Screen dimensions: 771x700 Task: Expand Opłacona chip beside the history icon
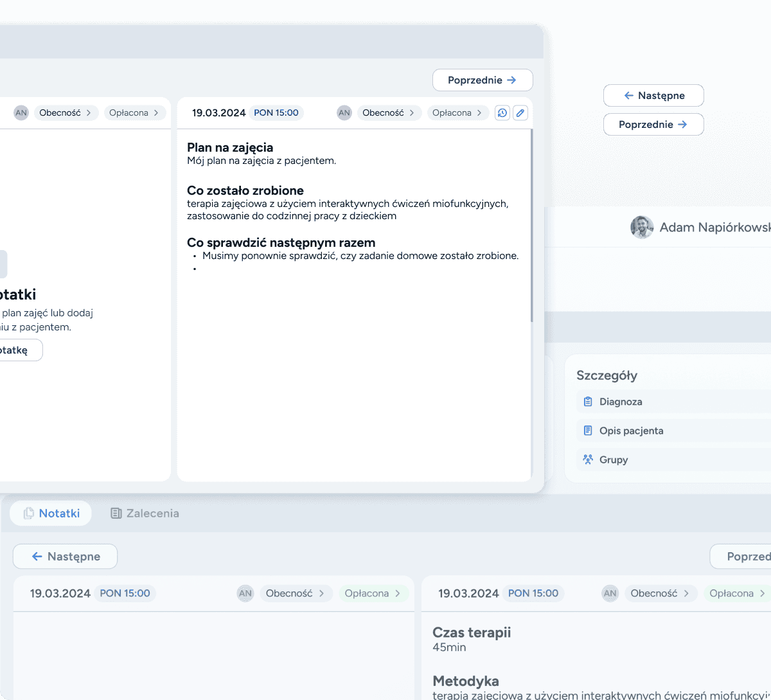457,113
